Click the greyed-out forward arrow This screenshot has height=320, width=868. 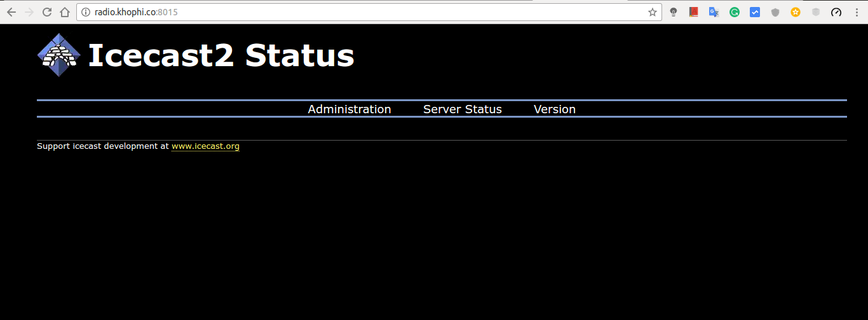pyautogui.click(x=29, y=12)
